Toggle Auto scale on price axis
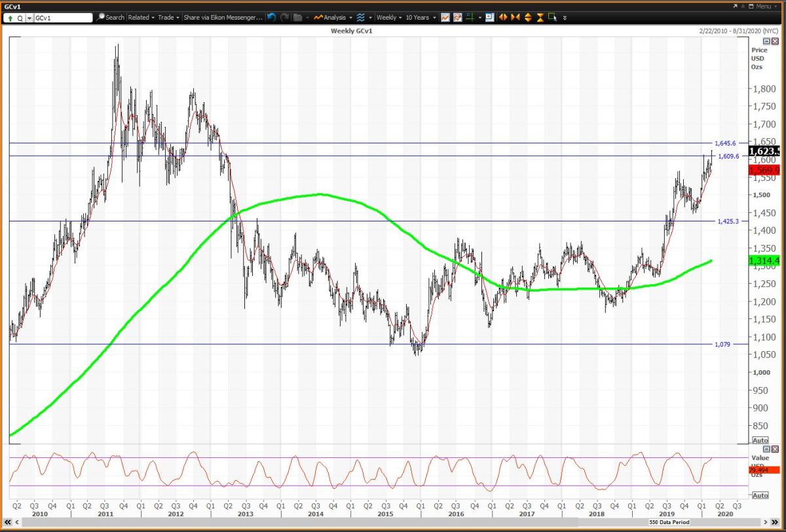Screen dimensions: 786x532 [760, 440]
